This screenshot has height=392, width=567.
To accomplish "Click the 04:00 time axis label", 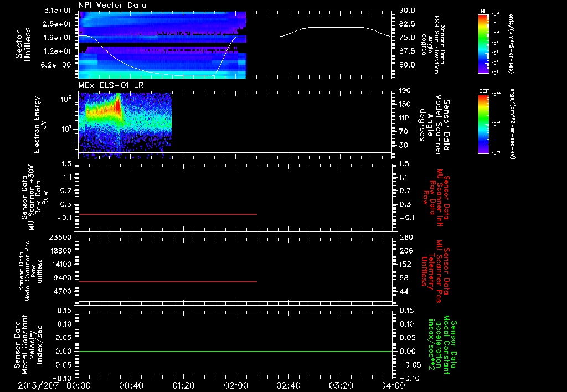I will click(x=393, y=385).
